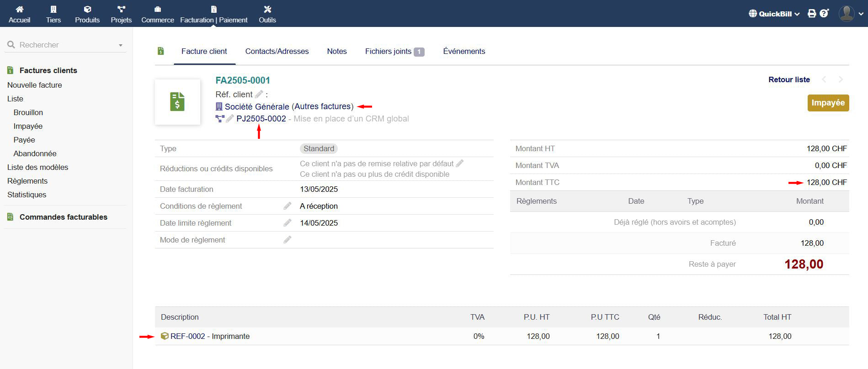
Task: Open the Produits cube icon menu
Action: click(x=87, y=9)
